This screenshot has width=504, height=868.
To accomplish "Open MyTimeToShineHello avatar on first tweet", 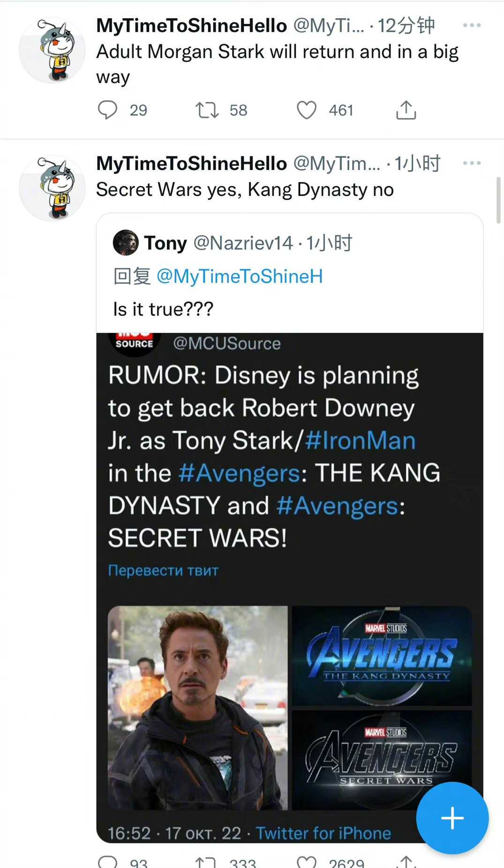I will 52,51.
